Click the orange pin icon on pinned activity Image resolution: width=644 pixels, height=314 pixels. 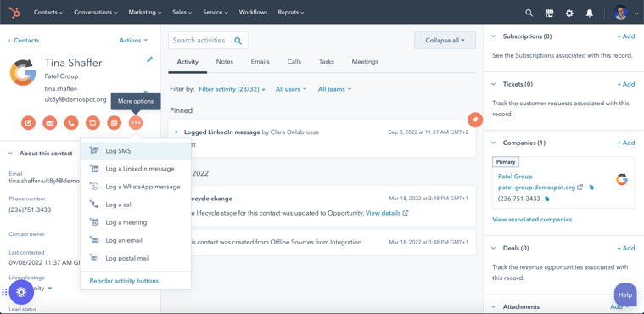point(475,120)
